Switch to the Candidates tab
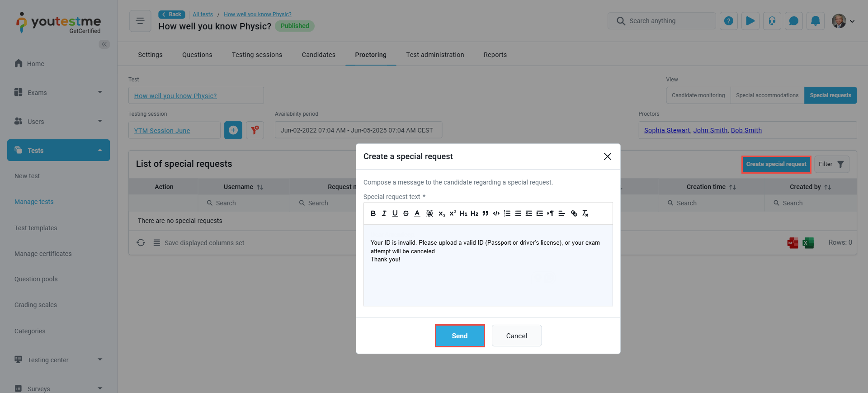The image size is (868, 393). (x=319, y=55)
